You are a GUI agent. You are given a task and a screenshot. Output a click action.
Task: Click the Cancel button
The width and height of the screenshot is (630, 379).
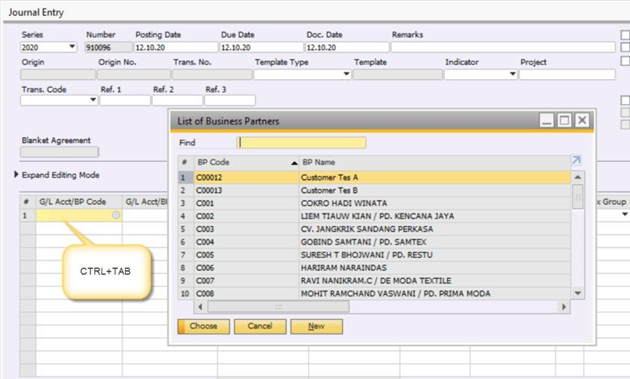(x=260, y=326)
